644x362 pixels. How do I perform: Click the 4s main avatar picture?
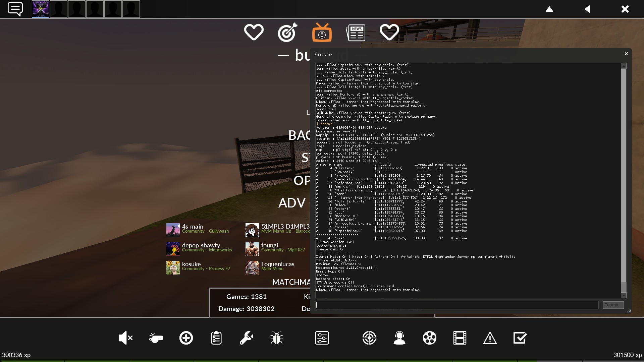coord(173,230)
